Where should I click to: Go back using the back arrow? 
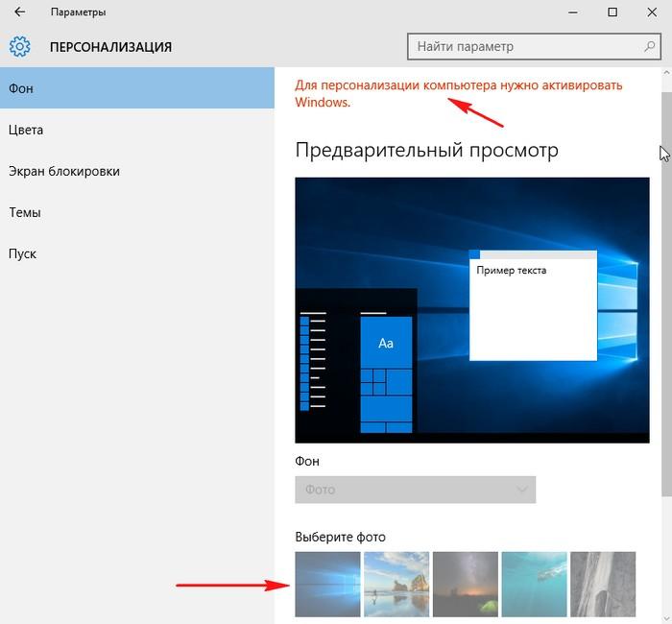pyautogui.click(x=20, y=12)
